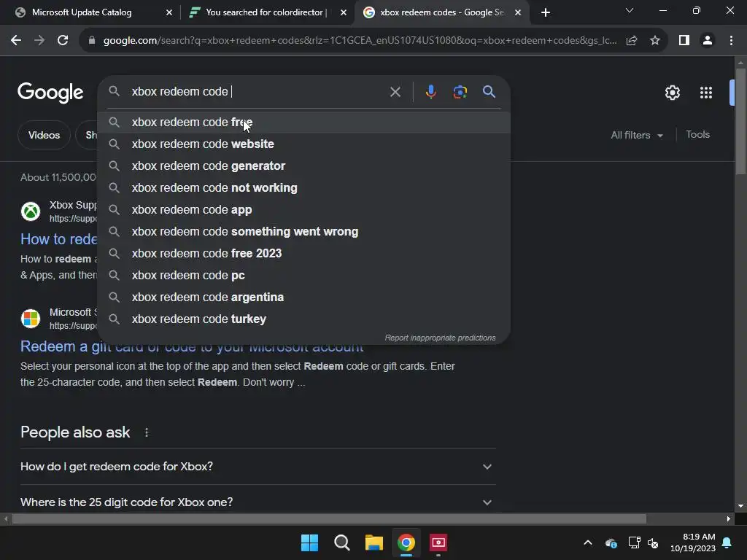Screen dimensions: 747x560
Task: Open Windows Start menu
Action: [x=309, y=542]
